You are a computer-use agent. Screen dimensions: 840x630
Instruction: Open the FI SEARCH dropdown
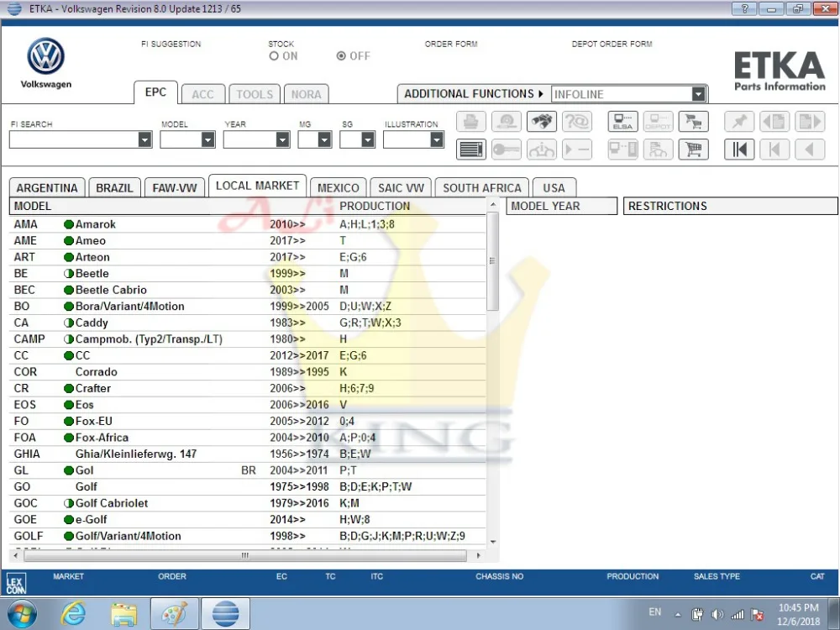tap(144, 139)
